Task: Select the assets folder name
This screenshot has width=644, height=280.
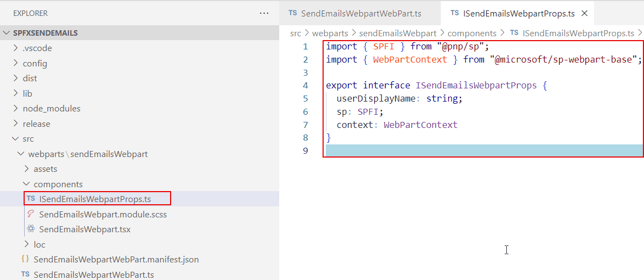Action: pyautogui.click(x=45, y=169)
